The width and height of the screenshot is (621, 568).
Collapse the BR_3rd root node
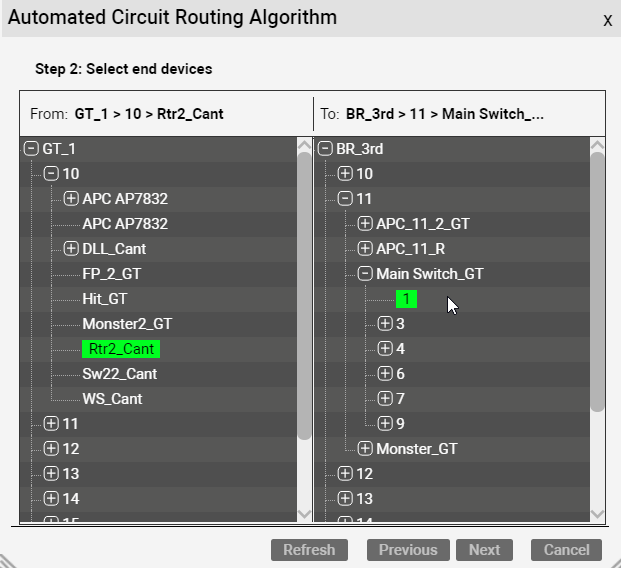pos(325,149)
